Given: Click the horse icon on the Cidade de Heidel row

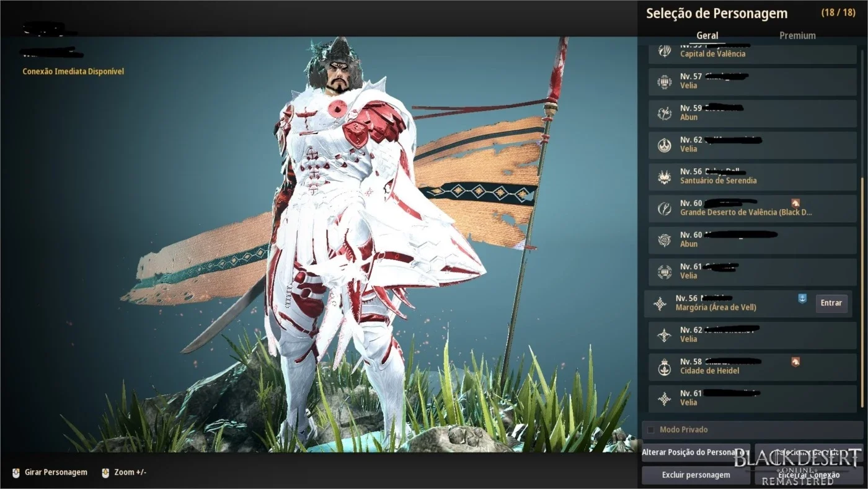Looking at the screenshot, I should [x=795, y=361].
